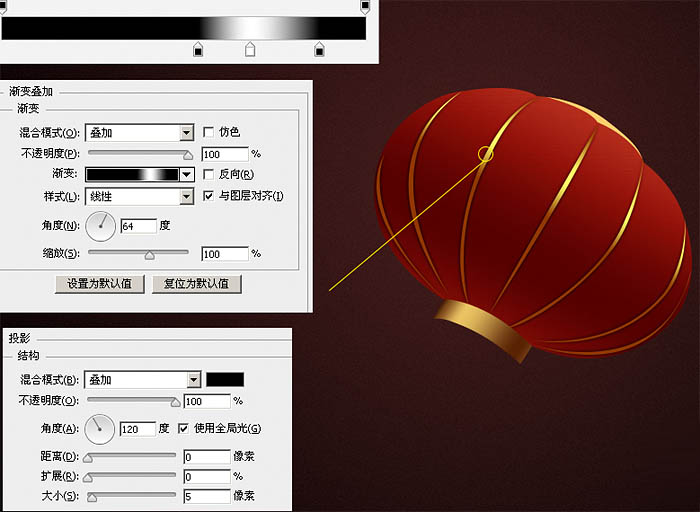Click the angle field showing 120
The image size is (700, 512).
138,429
